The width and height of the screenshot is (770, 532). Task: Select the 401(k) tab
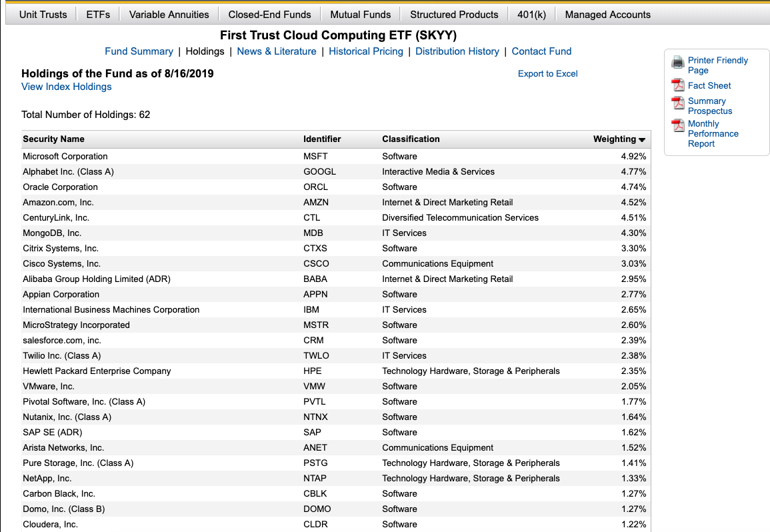click(x=531, y=15)
